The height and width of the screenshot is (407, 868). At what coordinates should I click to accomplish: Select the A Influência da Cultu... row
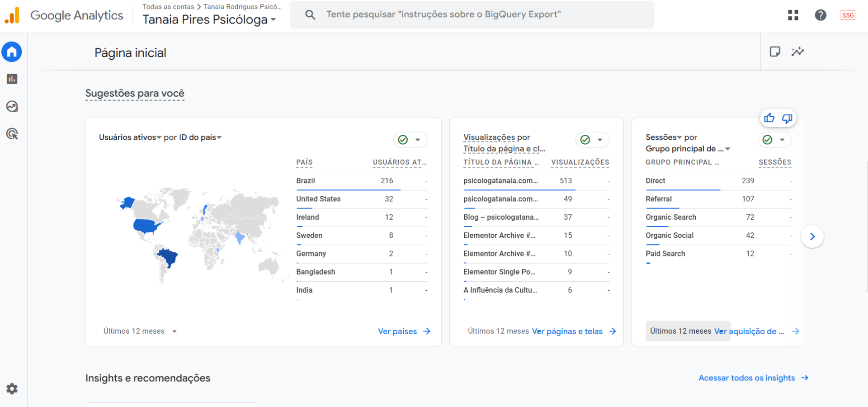[x=537, y=290]
